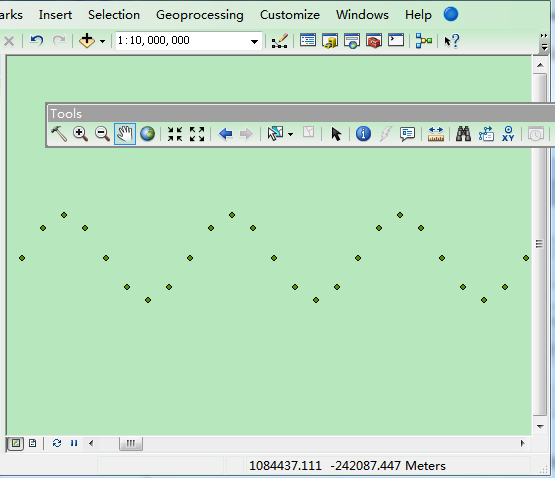Click the Full Extent globe icon
This screenshot has width=555, height=478.
[147, 134]
